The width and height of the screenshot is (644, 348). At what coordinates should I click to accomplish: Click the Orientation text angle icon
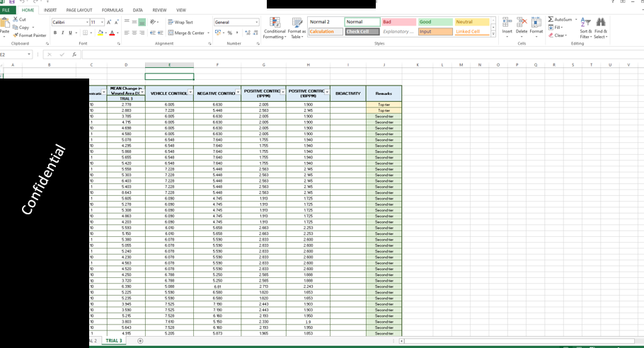(153, 22)
